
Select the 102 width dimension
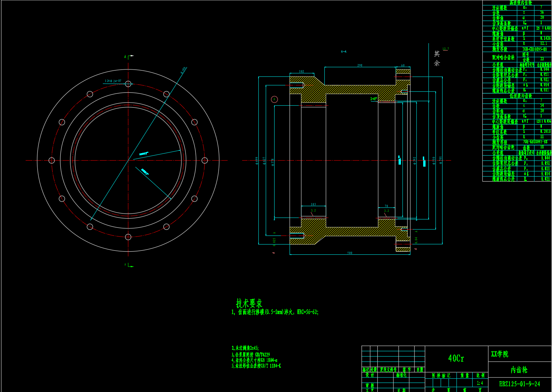[x=301, y=72]
